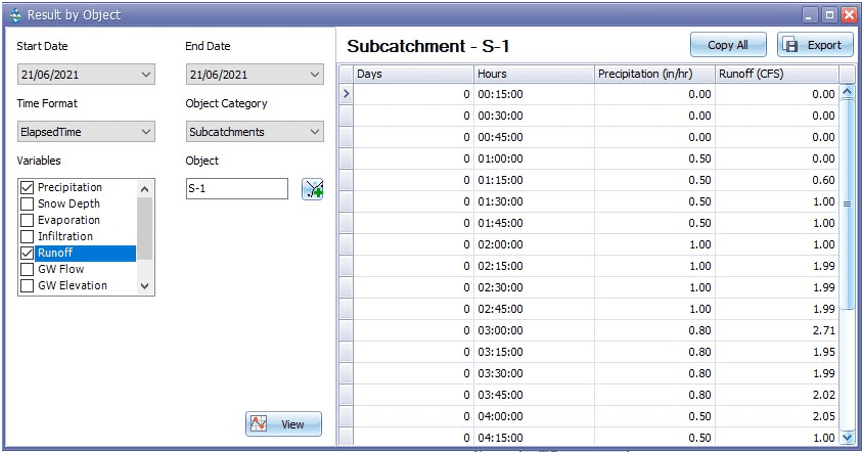864x452 pixels.
Task: Click the Hours cell 01:15:00
Action: [534, 180]
